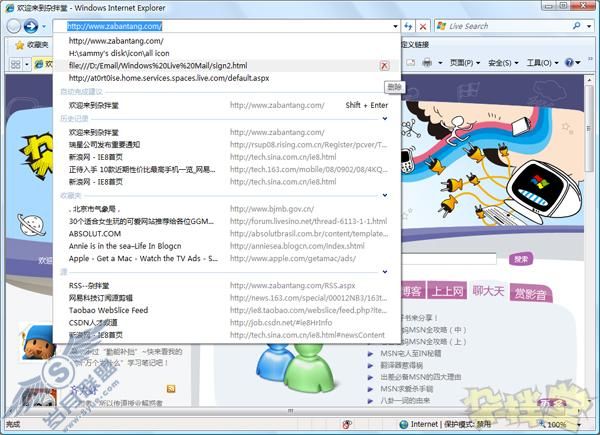600x435 pixels.
Task: Open the print options dropdown arrow
Action: point(440,63)
